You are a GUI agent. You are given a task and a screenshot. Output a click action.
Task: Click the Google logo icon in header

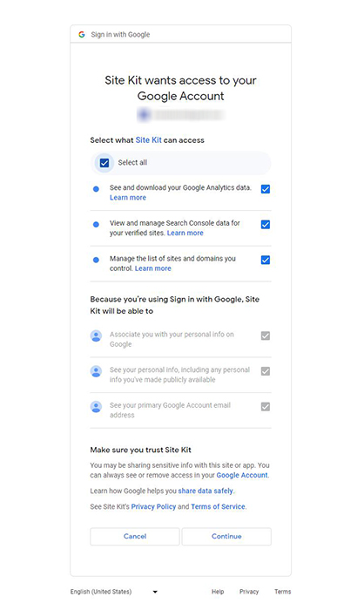point(82,35)
